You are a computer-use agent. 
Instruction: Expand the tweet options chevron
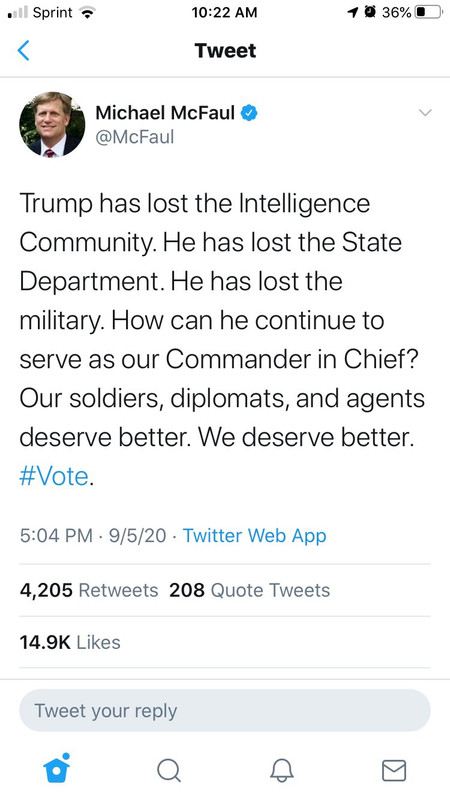424,113
